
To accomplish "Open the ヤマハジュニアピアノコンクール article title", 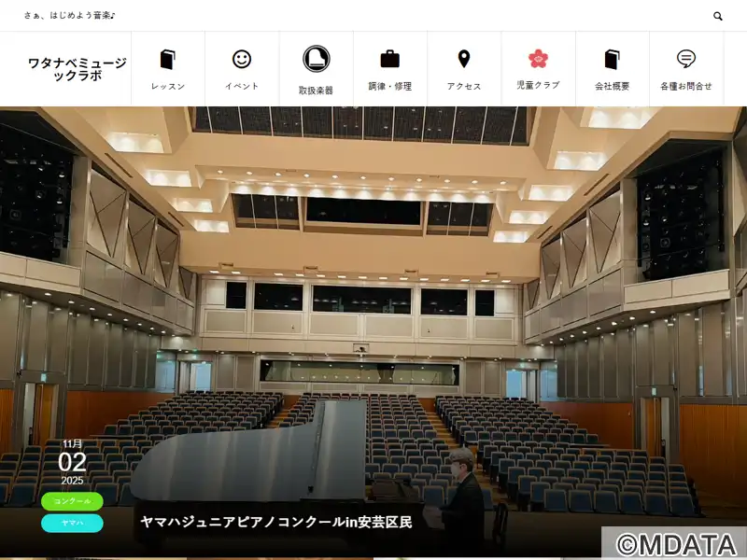I will tap(275, 522).
